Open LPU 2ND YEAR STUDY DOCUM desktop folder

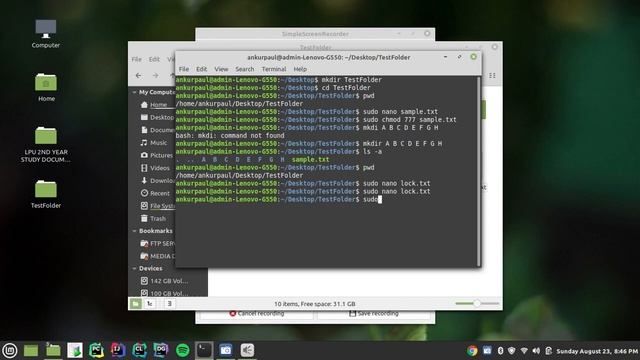pyautogui.click(x=46, y=144)
